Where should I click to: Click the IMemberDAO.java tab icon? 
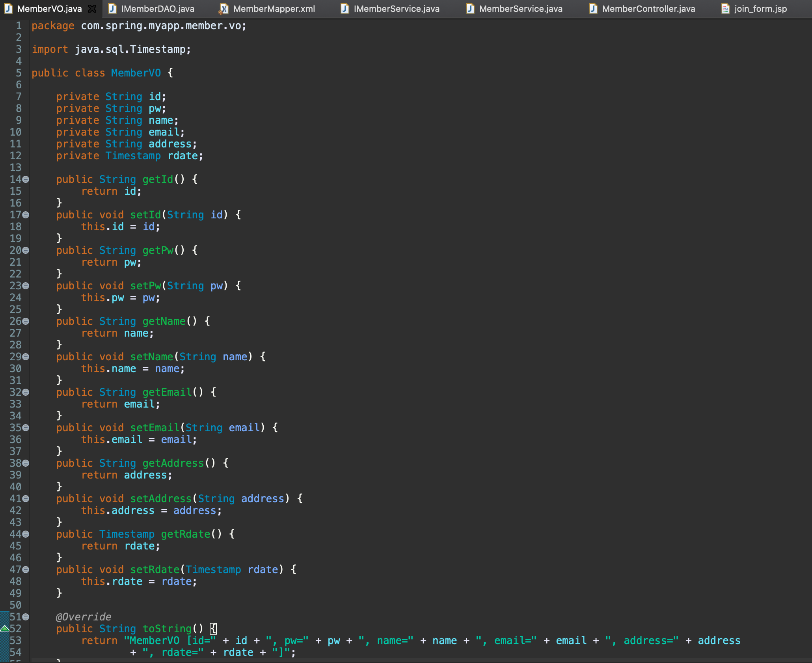112,9
